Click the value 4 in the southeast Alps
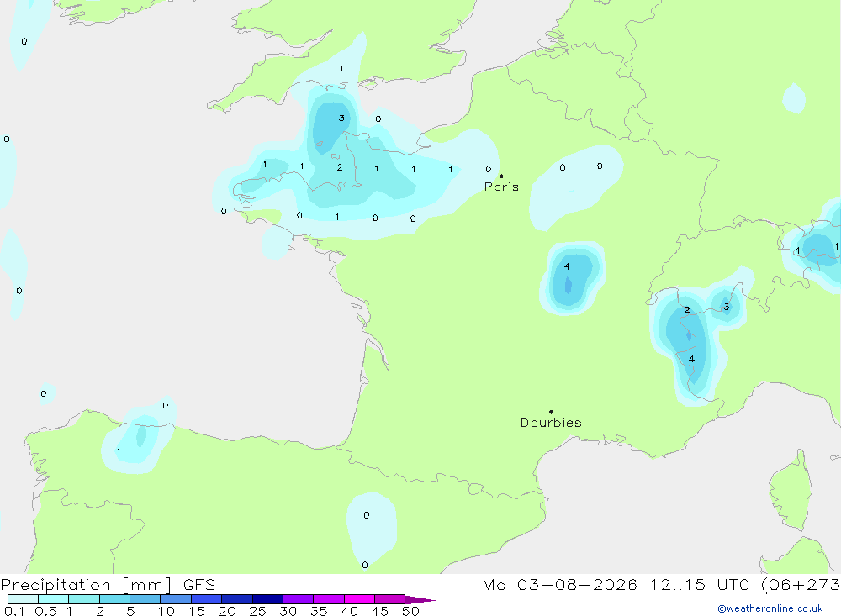Screen dimensions: 841x616 691,359
